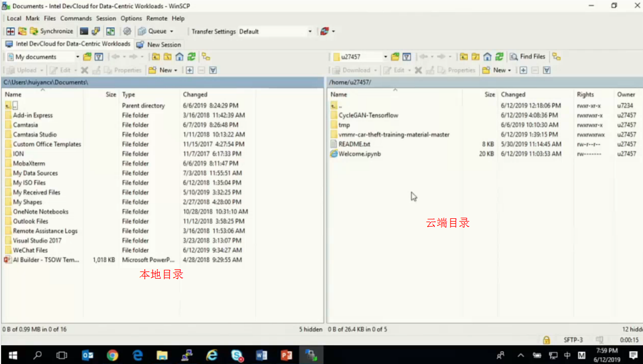This screenshot has height=364, width=643.
Task: Click the remote Open Directory folder icon
Action: click(x=396, y=57)
